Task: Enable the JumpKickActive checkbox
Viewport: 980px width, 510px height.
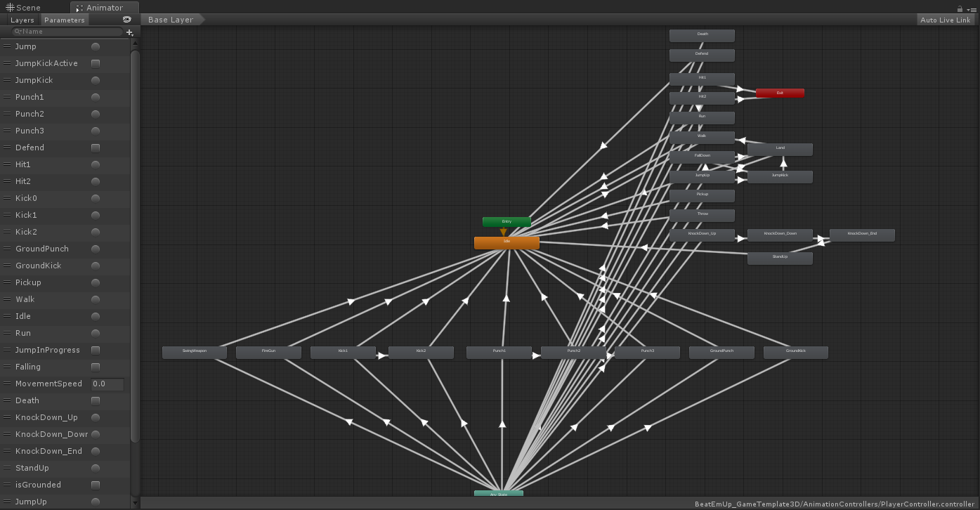Action: (96, 63)
